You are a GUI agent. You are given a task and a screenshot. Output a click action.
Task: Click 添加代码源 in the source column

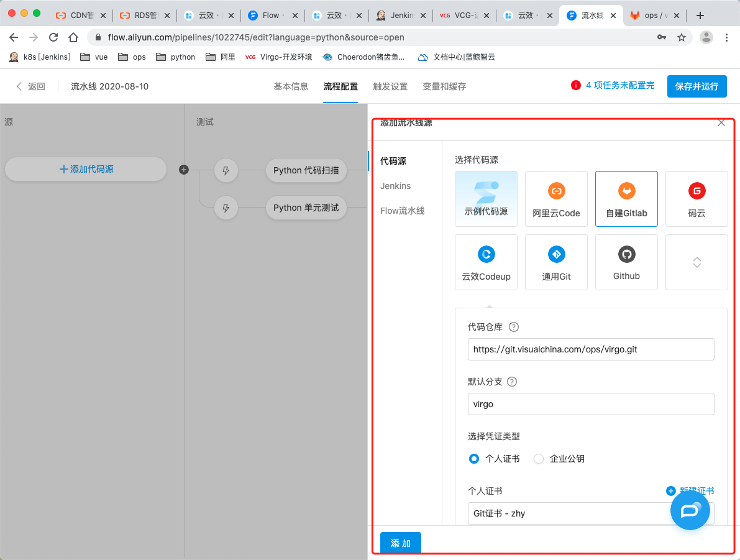point(86,169)
